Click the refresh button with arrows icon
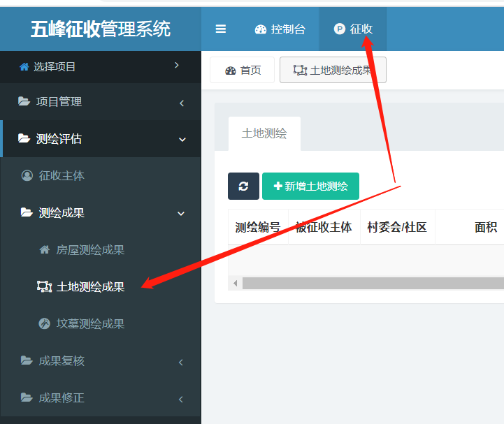The width and height of the screenshot is (504, 424). tap(243, 186)
